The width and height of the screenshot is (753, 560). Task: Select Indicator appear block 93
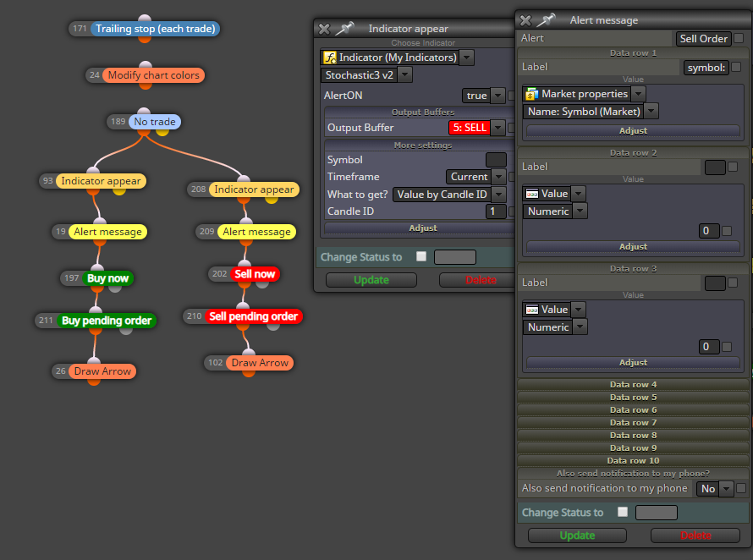[x=101, y=181]
